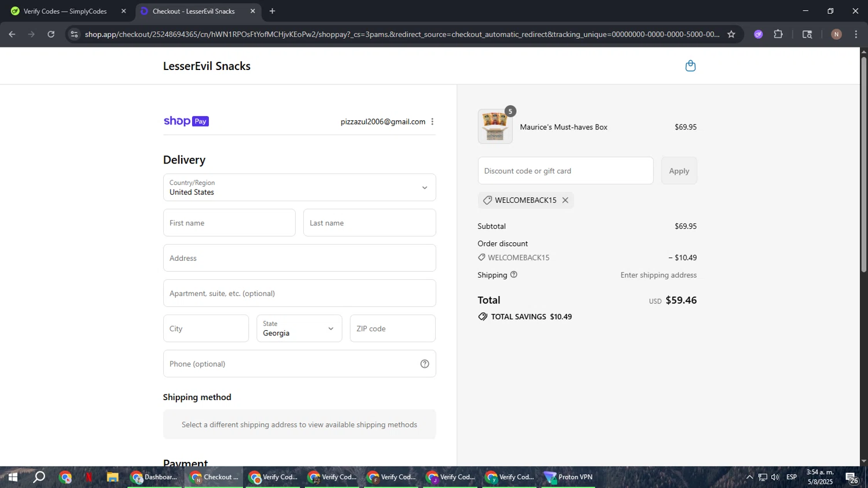868x488 pixels.
Task: Open Chrome's three-dot menu
Action: pyautogui.click(x=856, y=34)
